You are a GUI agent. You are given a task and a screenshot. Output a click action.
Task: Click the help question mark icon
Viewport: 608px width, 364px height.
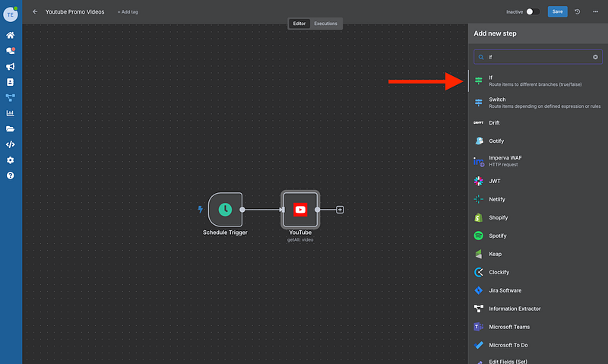tap(11, 176)
